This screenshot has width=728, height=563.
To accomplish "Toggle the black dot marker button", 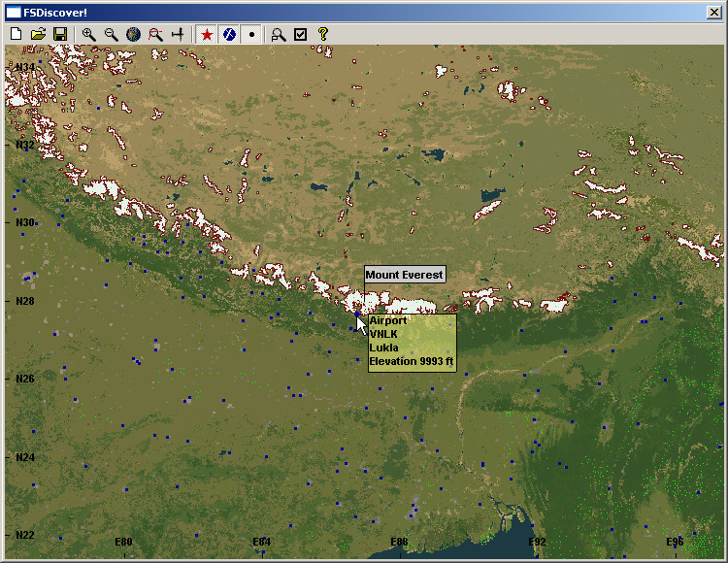I will click(251, 34).
